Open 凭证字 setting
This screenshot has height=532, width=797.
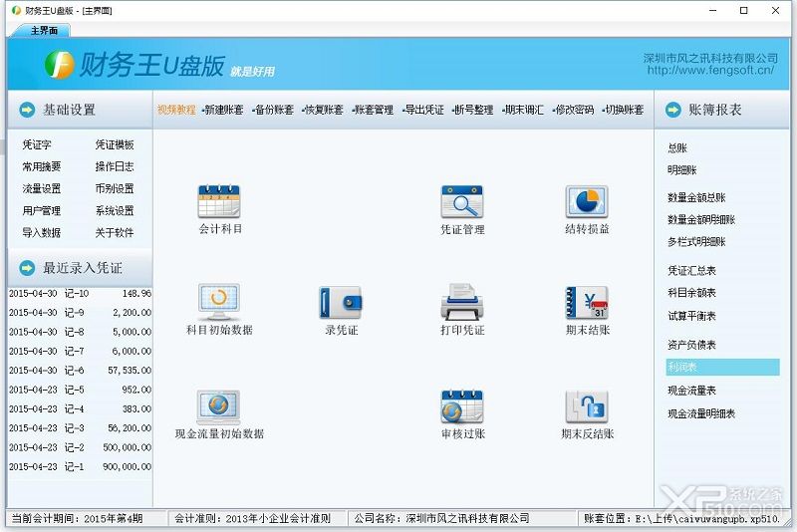[x=37, y=144]
